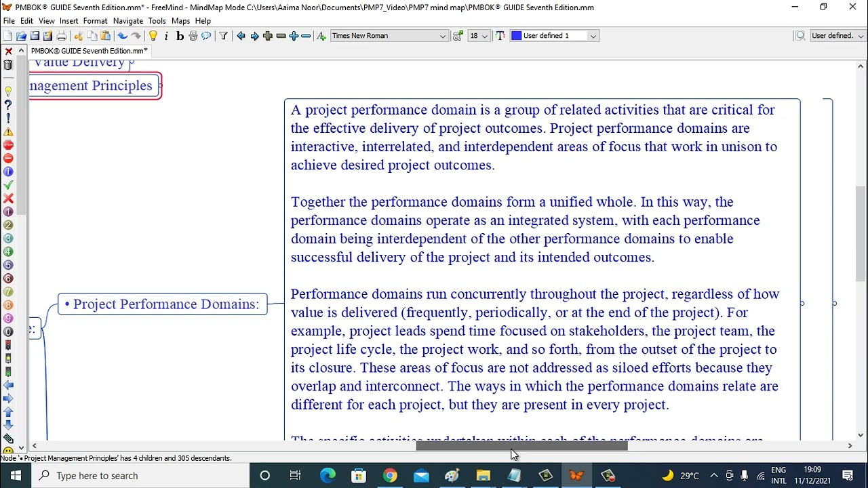Click the down arrow of the vertical scrollbar
This screenshot has height=488, width=868.
(x=861, y=435)
